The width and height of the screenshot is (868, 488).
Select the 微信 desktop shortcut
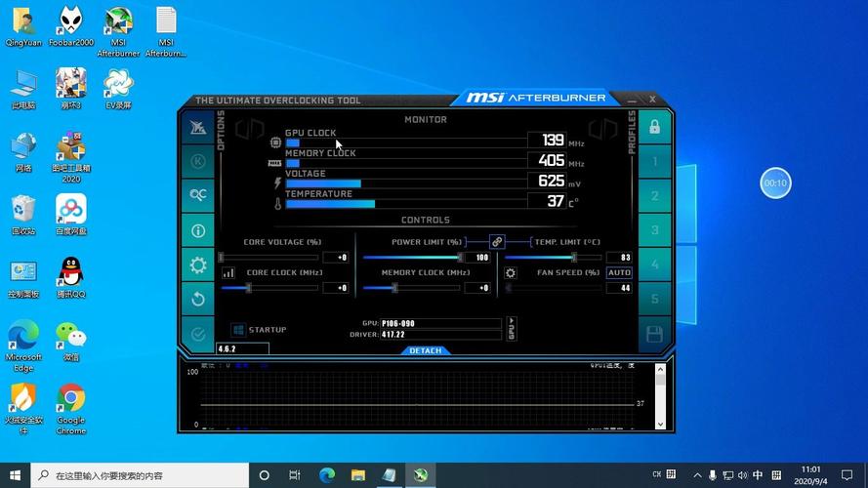tap(71, 342)
